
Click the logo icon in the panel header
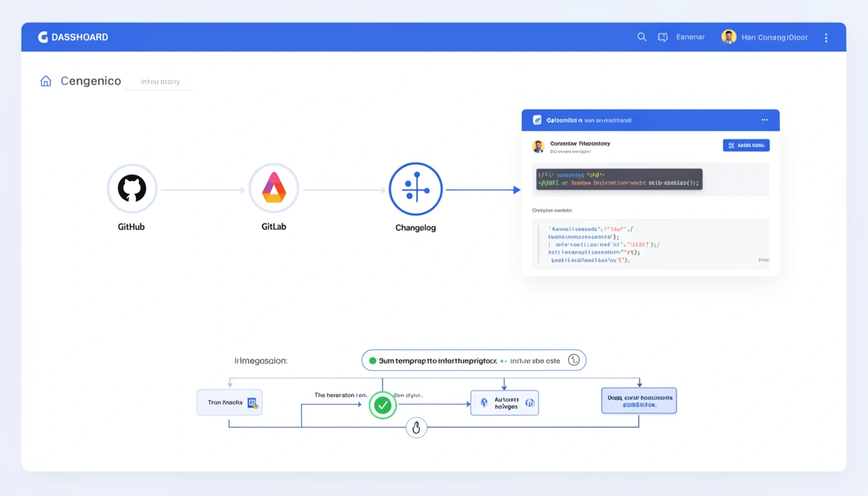(537, 120)
